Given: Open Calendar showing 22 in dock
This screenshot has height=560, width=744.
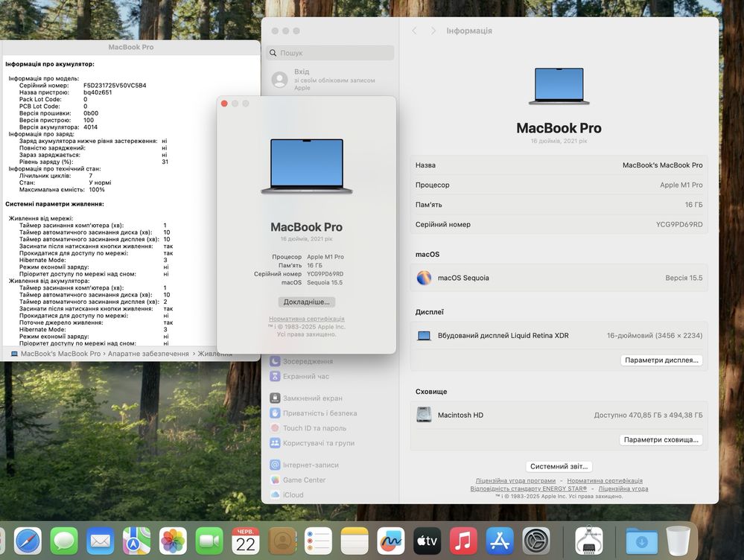Looking at the screenshot, I should (245, 541).
